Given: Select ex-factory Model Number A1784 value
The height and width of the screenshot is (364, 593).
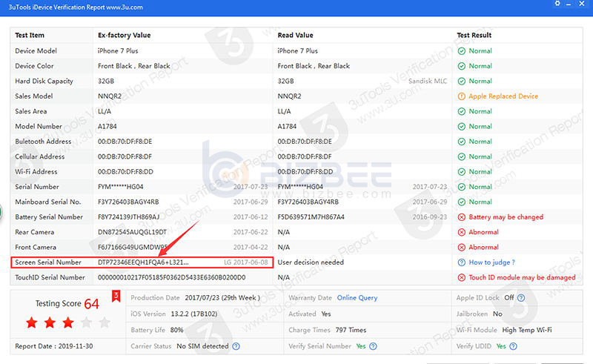Looking at the screenshot, I should (x=107, y=127).
